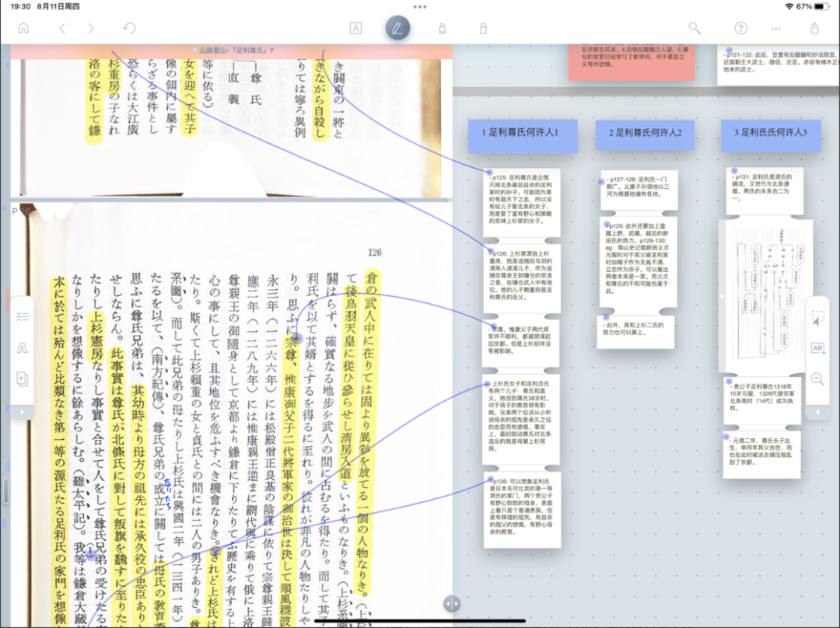
Task: Click the document title 山路爱山-『足利尊氏』7
Action: [236, 51]
